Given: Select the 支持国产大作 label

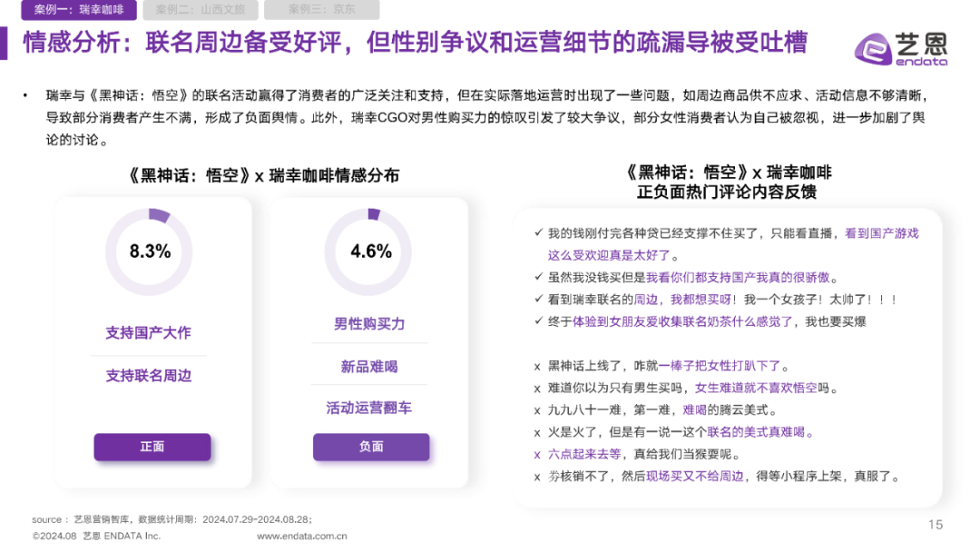Looking at the screenshot, I should tap(149, 333).
